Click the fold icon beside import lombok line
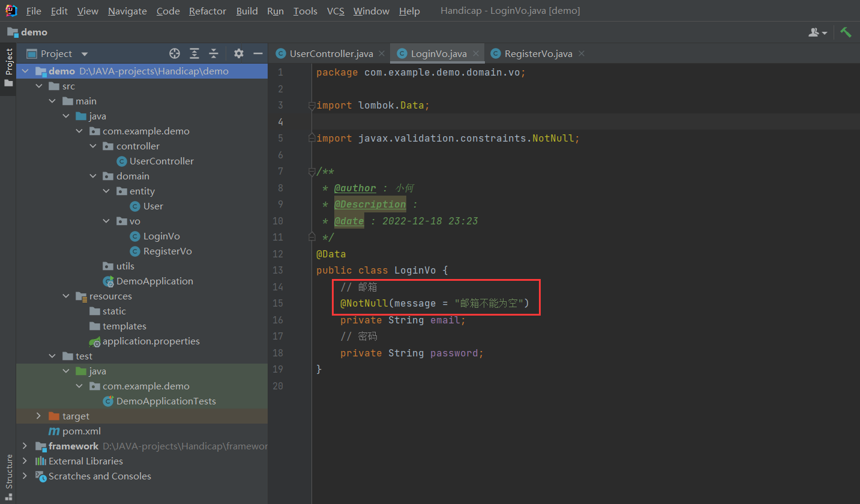 click(311, 106)
